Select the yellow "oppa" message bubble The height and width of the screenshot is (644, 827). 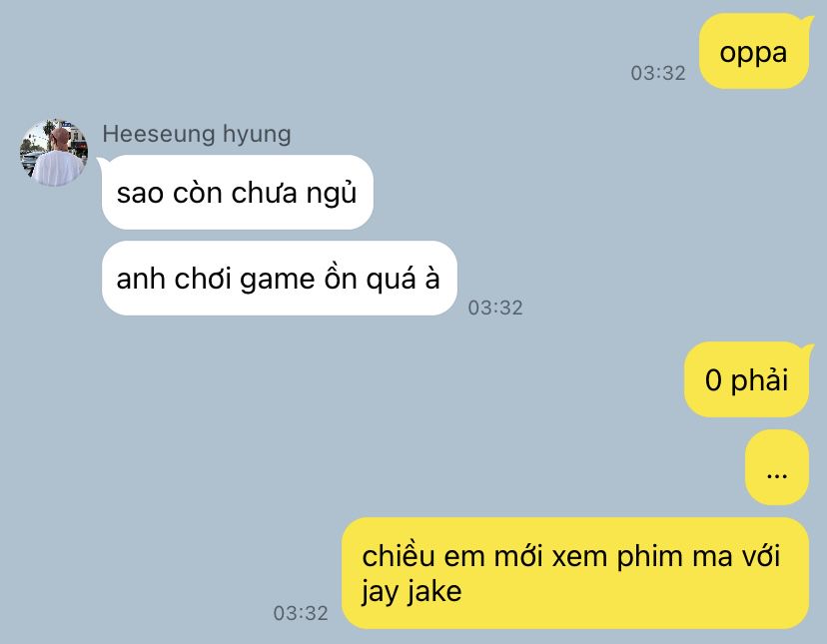(x=754, y=51)
